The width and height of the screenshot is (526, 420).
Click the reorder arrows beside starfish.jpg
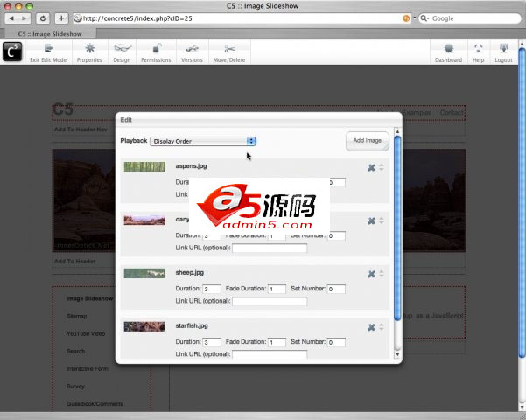click(x=382, y=327)
